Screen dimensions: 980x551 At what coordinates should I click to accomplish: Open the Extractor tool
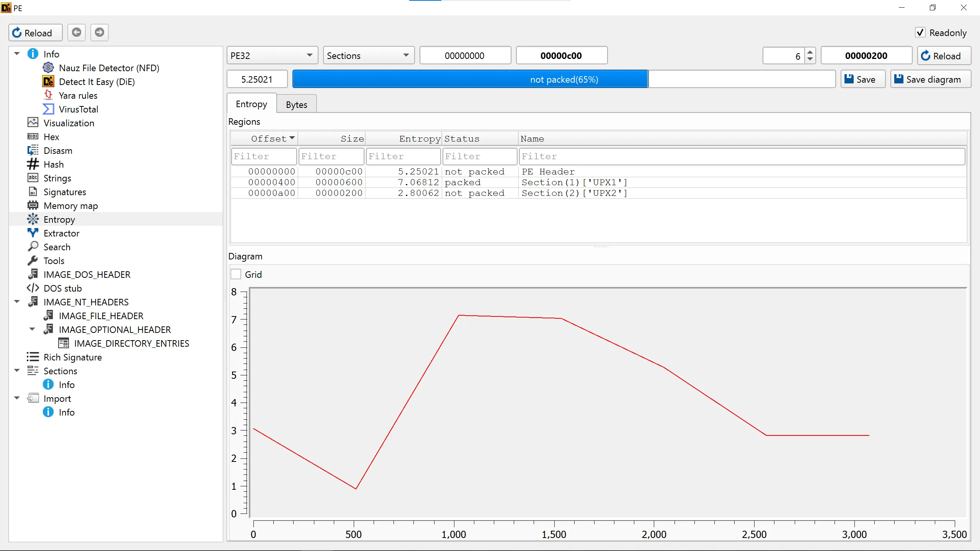coord(61,233)
